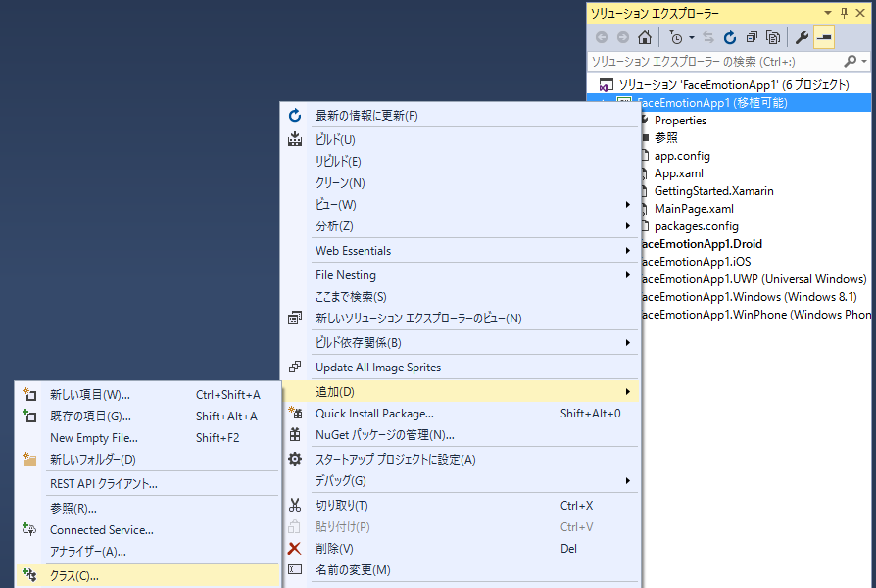Screen dimensions: 876x588
Task: Click the Show All Files icon
Action: pos(773,37)
